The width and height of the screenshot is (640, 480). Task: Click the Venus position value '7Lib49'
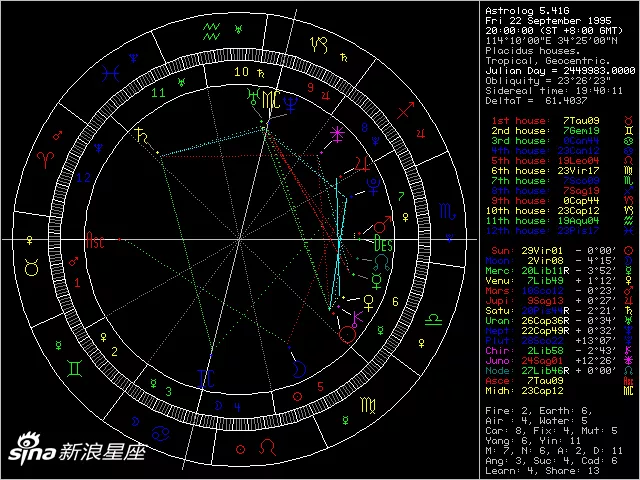point(545,281)
